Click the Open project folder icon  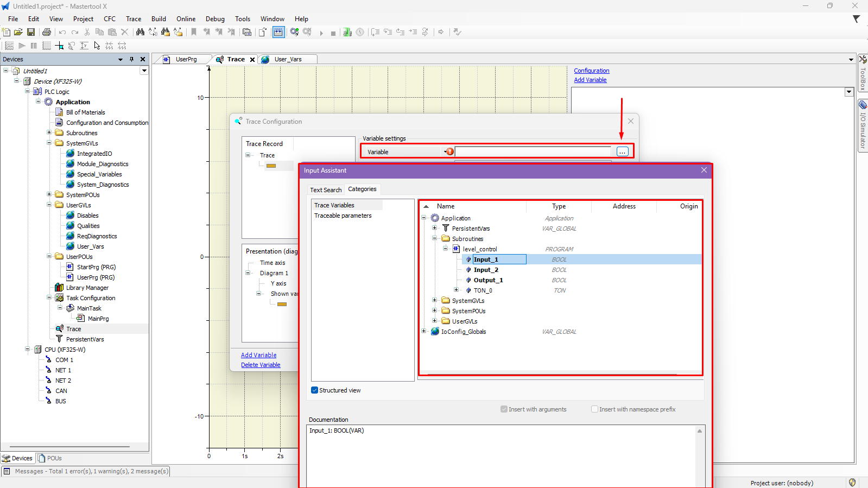coord(18,32)
